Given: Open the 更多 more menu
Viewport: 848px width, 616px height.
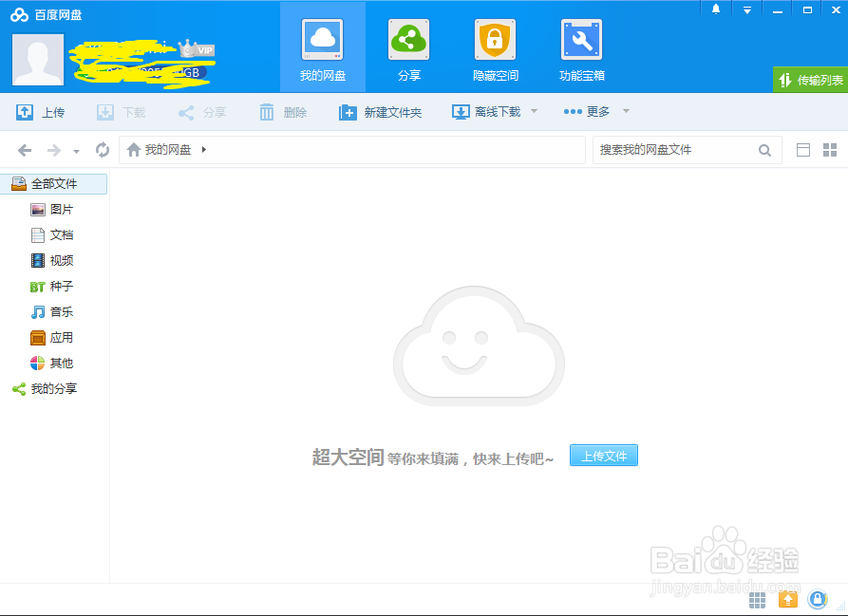Looking at the screenshot, I should [587, 112].
